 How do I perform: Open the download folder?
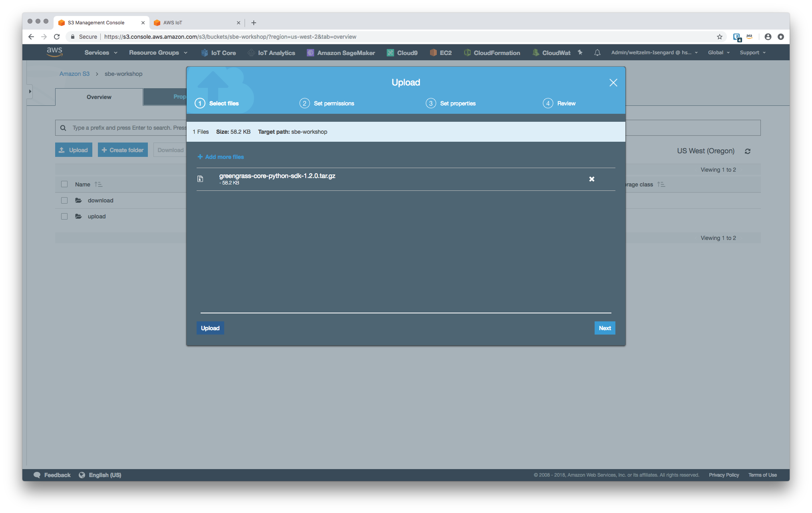click(101, 200)
